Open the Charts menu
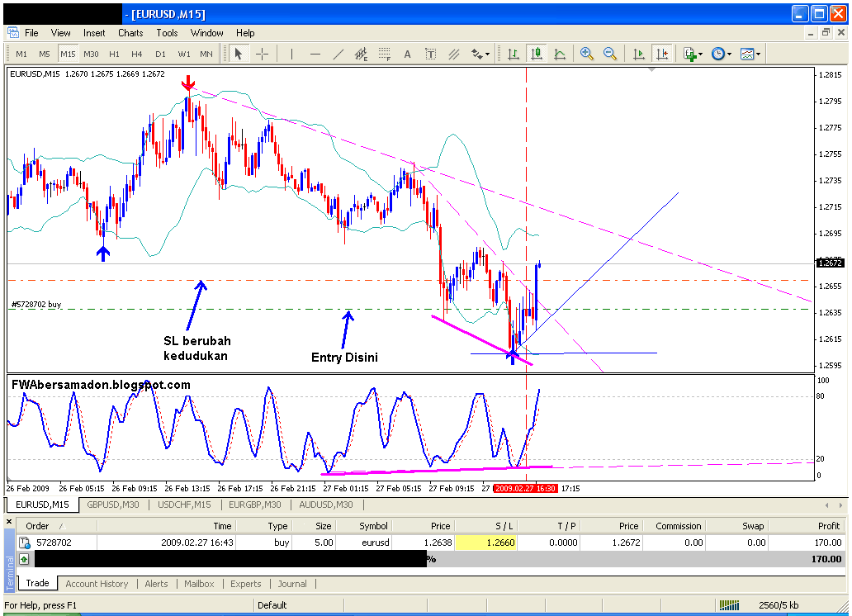 [131, 33]
